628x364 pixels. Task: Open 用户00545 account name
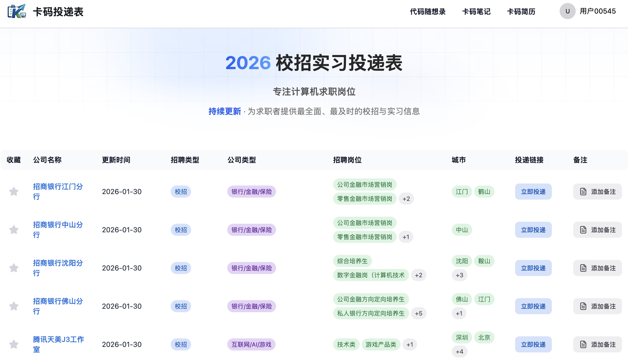click(x=597, y=11)
